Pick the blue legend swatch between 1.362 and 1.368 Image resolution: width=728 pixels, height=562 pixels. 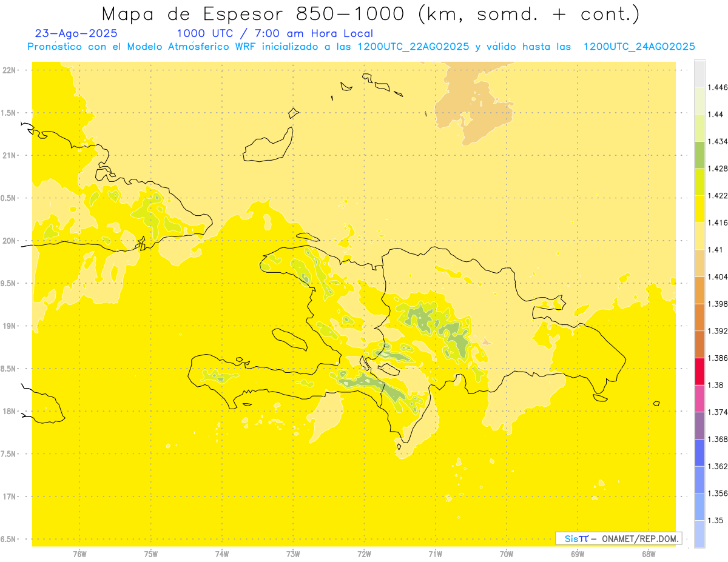pyautogui.click(x=699, y=452)
